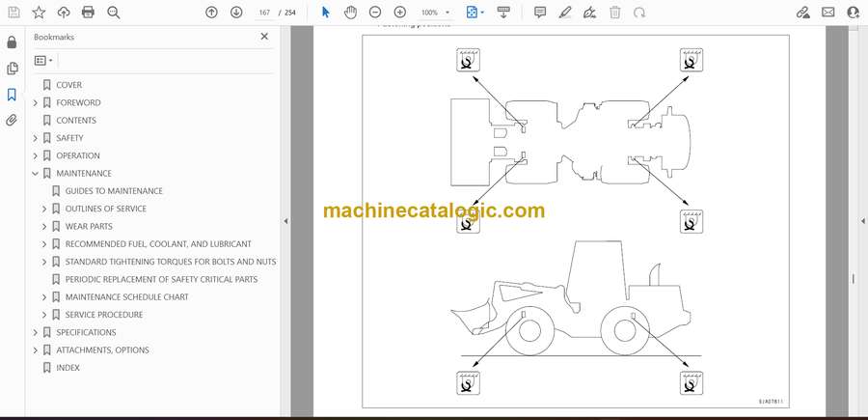Click the scrolling mode keyboard icon
Viewport: 868px width, 420px height.
click(503, 13)
